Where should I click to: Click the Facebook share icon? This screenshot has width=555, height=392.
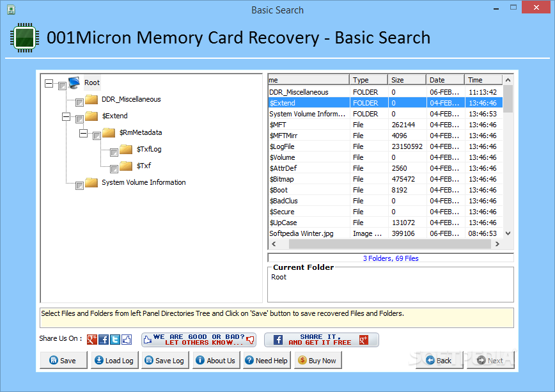104,340
